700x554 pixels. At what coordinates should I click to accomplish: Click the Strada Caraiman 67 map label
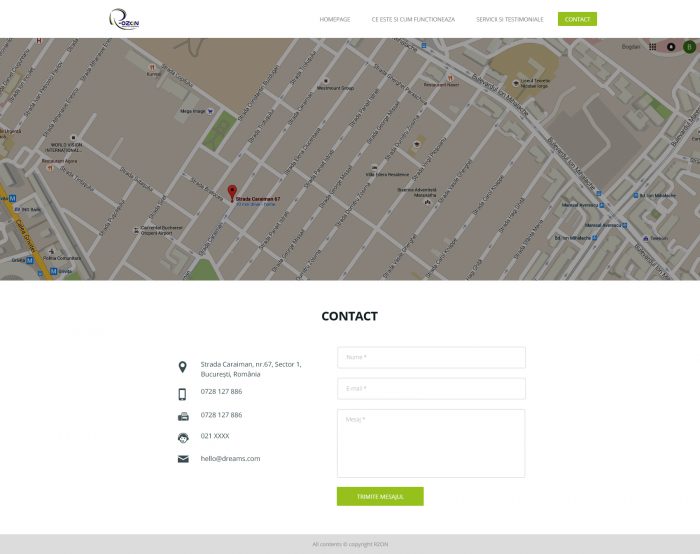coord(258,199)
